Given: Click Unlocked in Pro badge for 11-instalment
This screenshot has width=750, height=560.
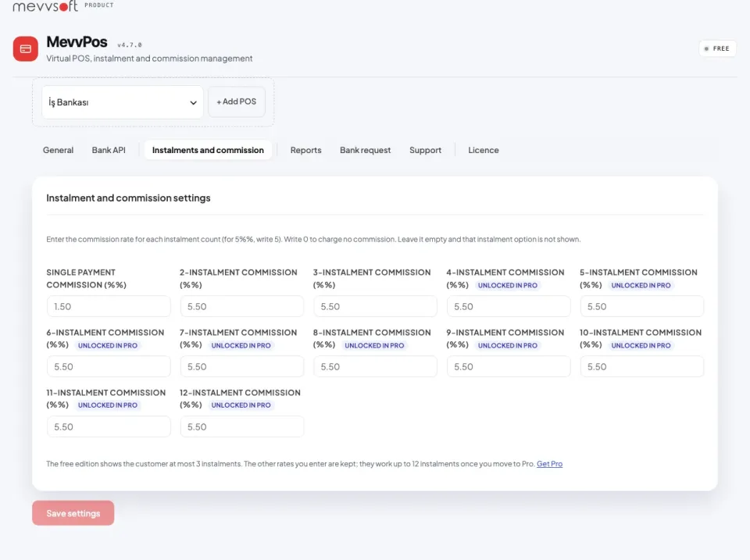Looking at the screenshot, I should coord(108,405).
